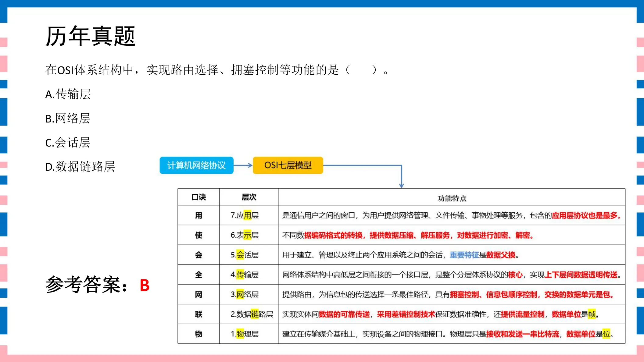Click the mnemonic cell 全
This screenshot has height=362, width=644.
click(x=199, y=275)
